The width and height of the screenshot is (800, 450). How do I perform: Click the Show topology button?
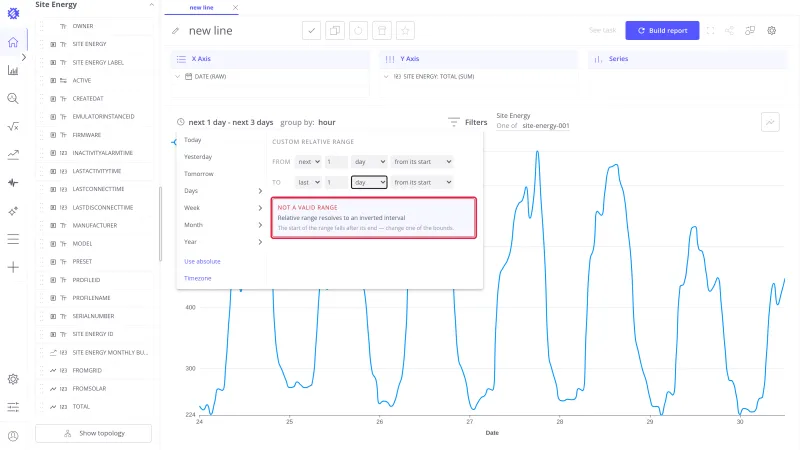[93, 433]
